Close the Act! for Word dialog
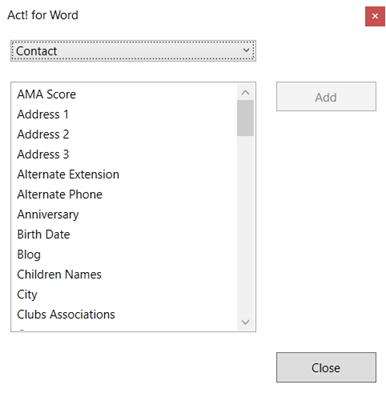Image resolution: width=386 pixels, height=393 pixels. tap(375, 16)
